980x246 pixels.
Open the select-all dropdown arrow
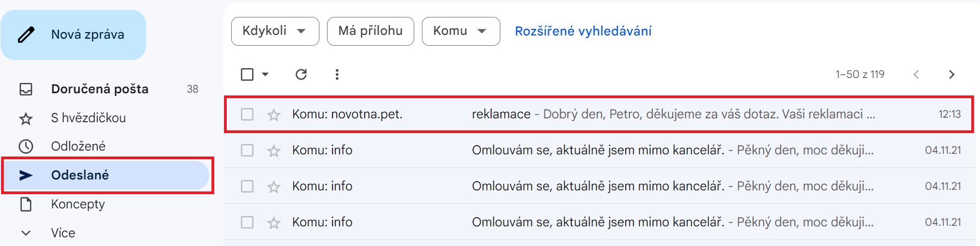point(265,74)
